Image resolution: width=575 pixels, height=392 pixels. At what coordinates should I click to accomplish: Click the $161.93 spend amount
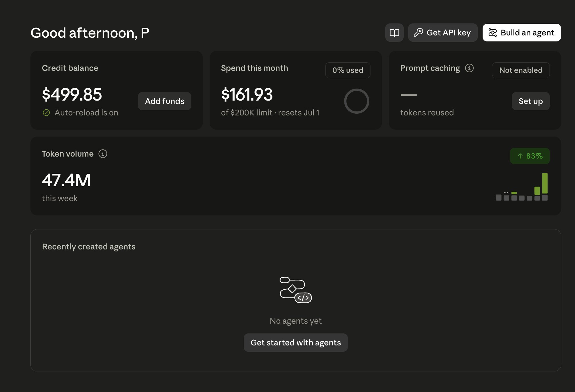[247, 95]
